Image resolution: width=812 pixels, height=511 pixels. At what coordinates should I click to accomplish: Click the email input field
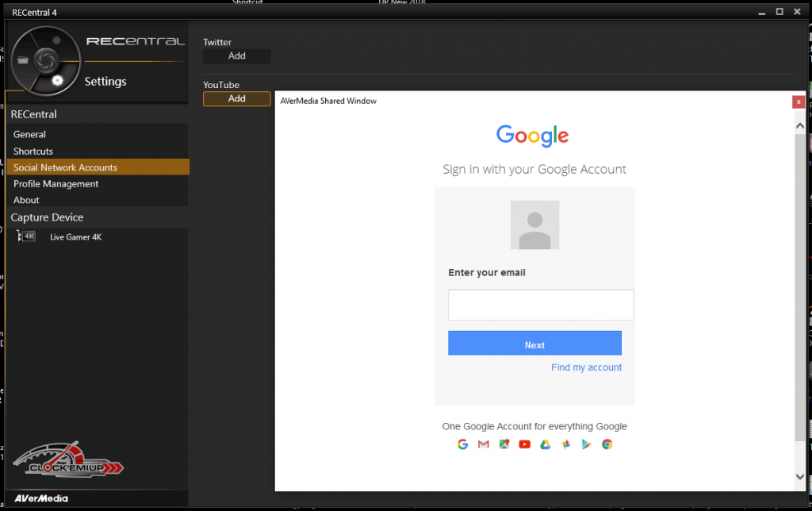[x=541, y=305]
